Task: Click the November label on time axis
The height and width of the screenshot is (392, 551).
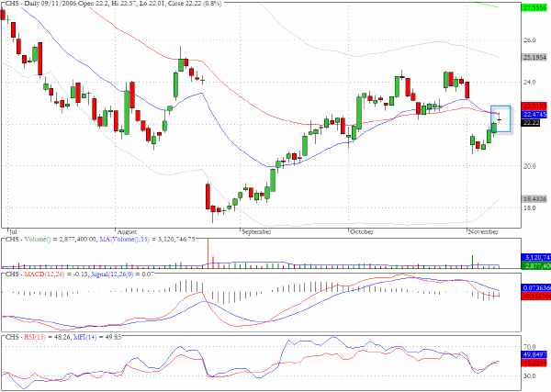Action: [x=483, y=232]
